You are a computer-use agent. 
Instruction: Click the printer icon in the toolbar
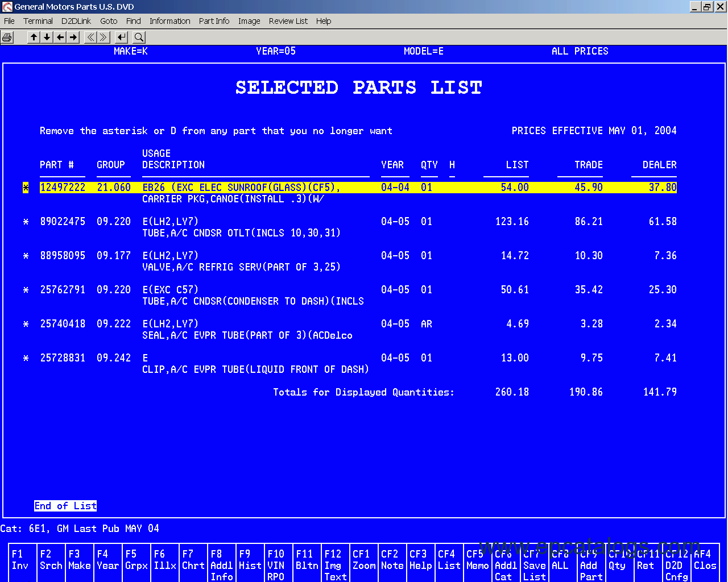tap(7, 38)
